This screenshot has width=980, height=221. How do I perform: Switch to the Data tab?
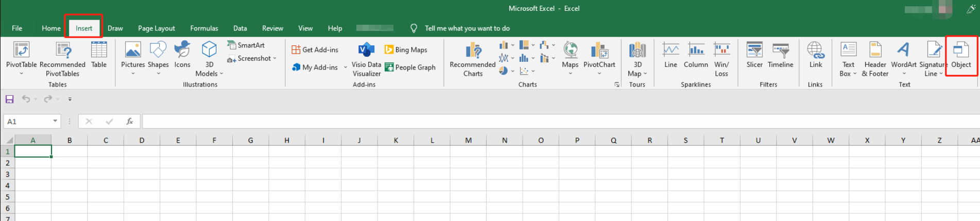click(x=240, y=28)
